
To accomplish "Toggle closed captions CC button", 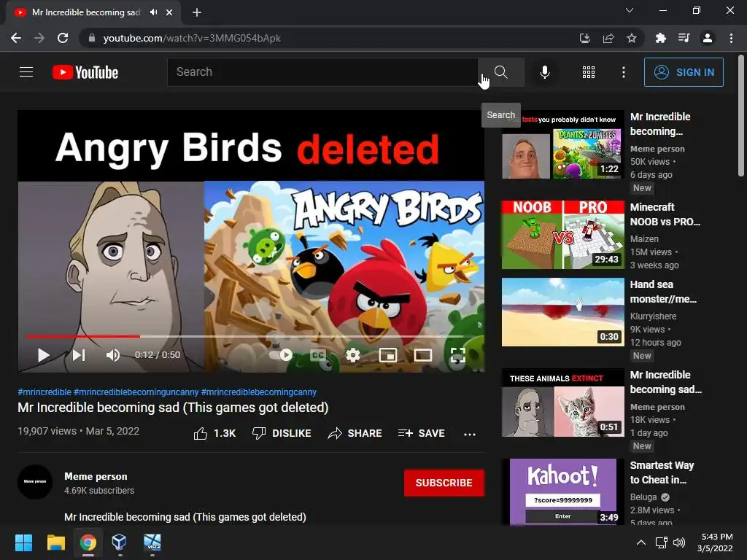I will coord(318,355).
